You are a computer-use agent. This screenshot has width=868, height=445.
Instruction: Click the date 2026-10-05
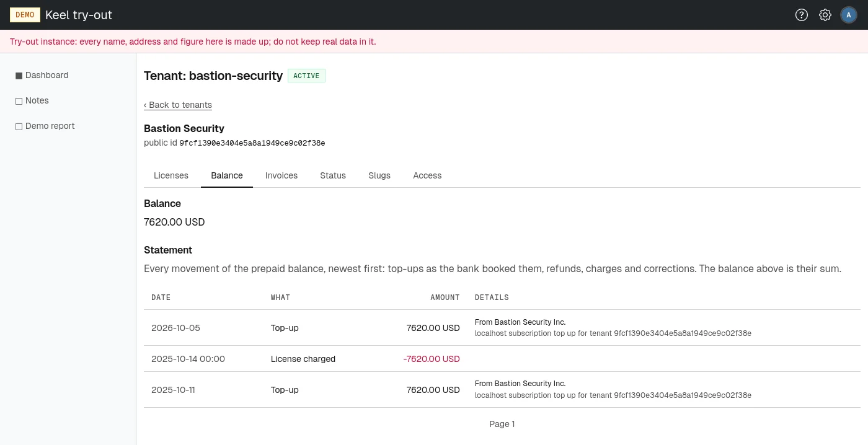176,328
